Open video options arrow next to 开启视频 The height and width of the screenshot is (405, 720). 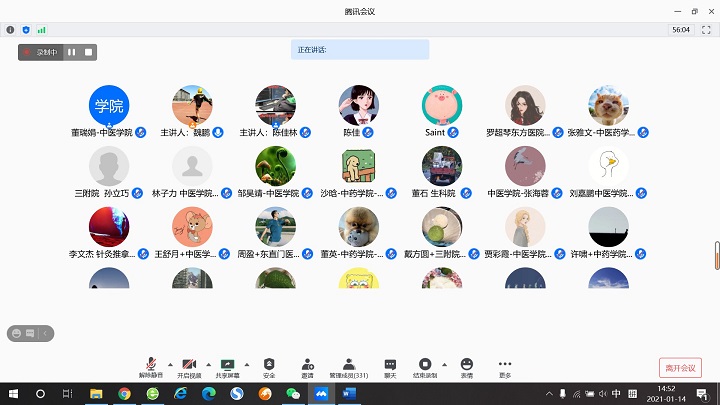207,364
